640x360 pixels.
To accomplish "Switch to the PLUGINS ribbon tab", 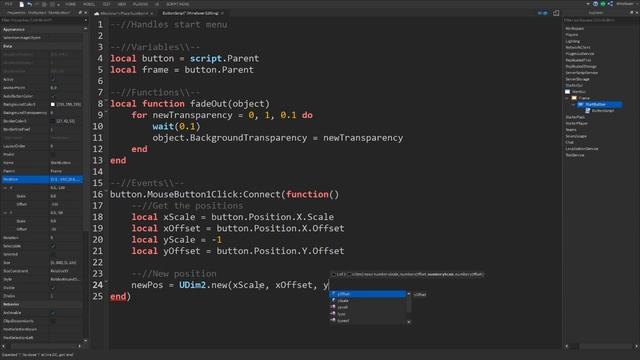I will tap(141, 4).
